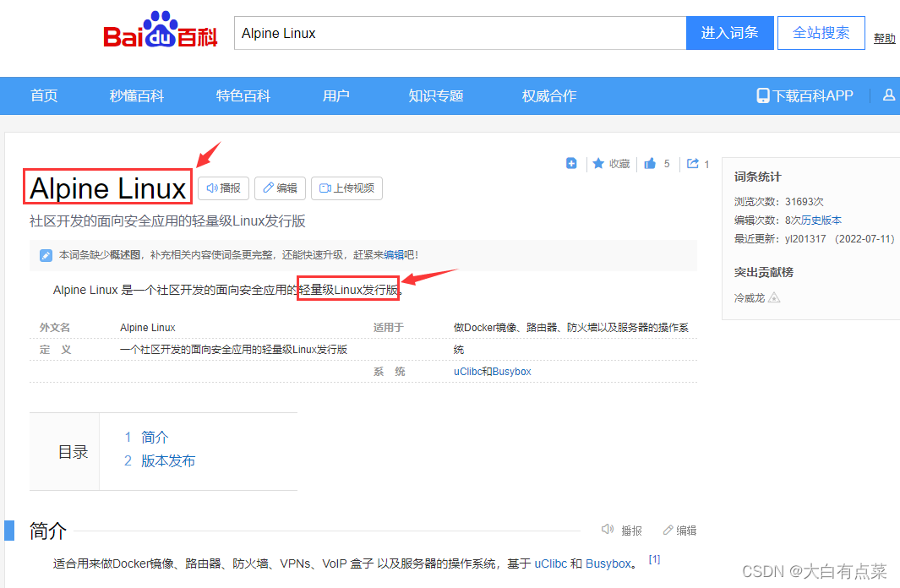Open the uClibc link in 系统 row
The height and width of the screenshot is (588, 900).
point(467,372)
